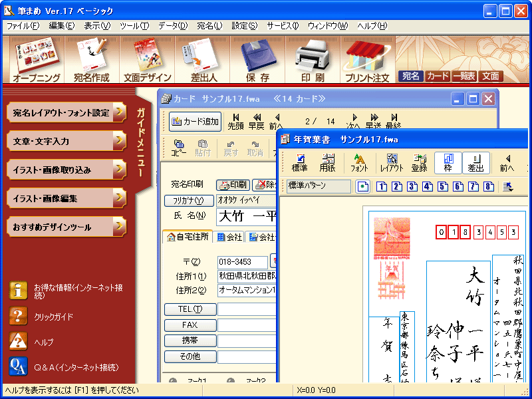Click the 宛名作成 toolbar icon
Viewport: 532px width, 399px height.
[x=92, y=60]
